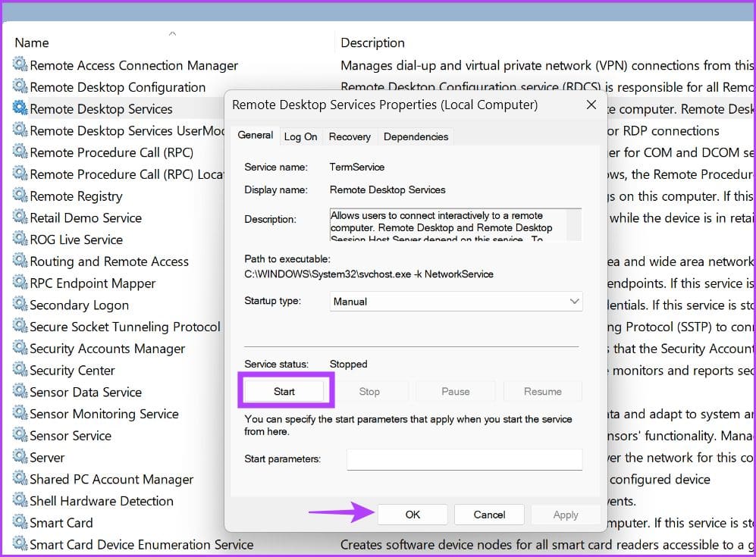Image resolution: width=756 pixels, height=557 pixels.
Task: Click gear icon beside Retail Demo Service
Action: pyautogui.click(x=20, y=216)
